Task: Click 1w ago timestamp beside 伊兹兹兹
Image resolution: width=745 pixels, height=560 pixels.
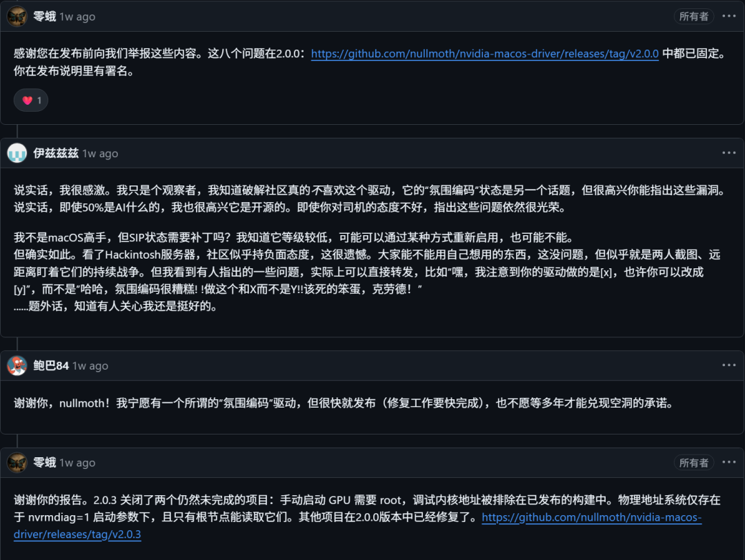Action: [x=100, y=153]
